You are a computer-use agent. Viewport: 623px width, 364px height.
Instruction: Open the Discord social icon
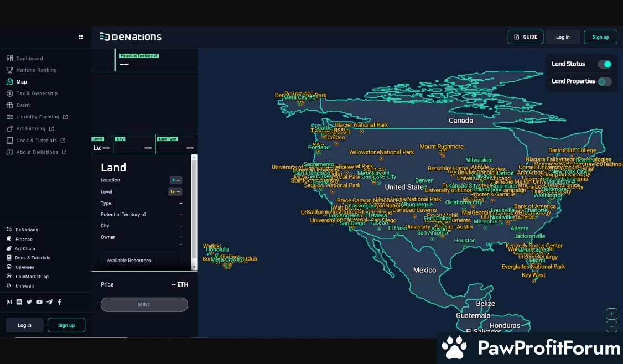(19, 302)
